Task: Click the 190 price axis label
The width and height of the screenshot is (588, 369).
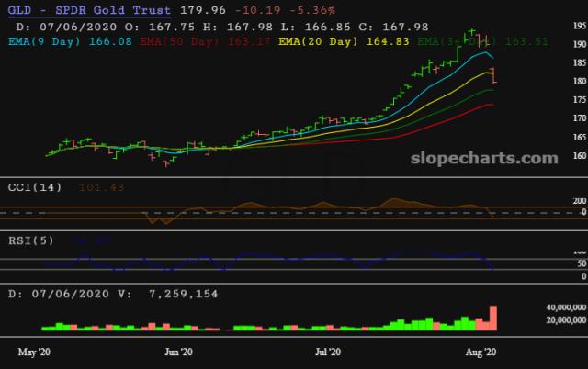Action: [x=580, y=44]
